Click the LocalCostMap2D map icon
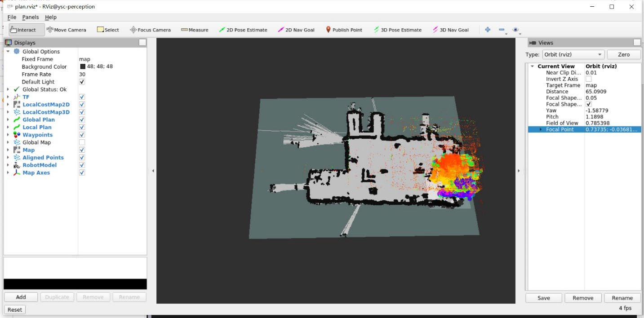Screen dimensions: 644x318 point(17,105)
